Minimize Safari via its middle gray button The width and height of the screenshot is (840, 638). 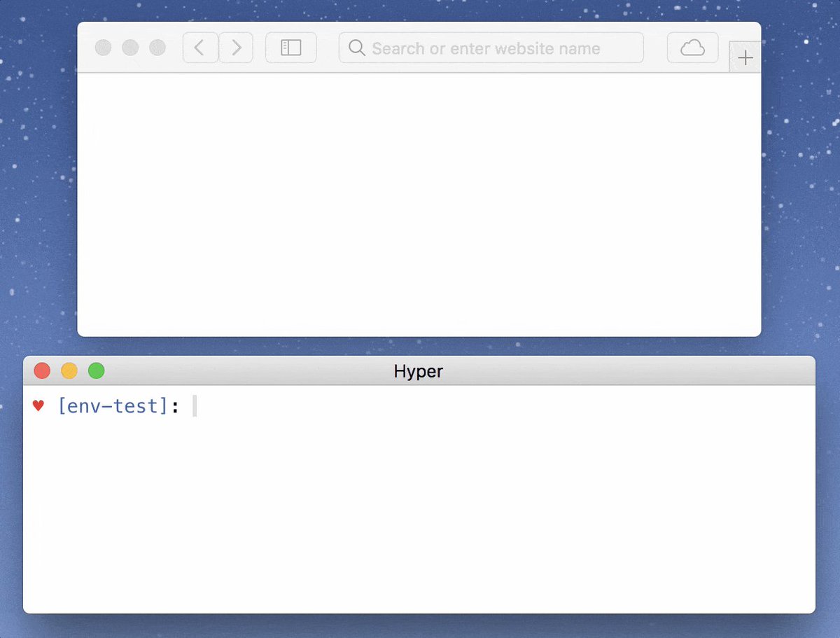(130, 48)
